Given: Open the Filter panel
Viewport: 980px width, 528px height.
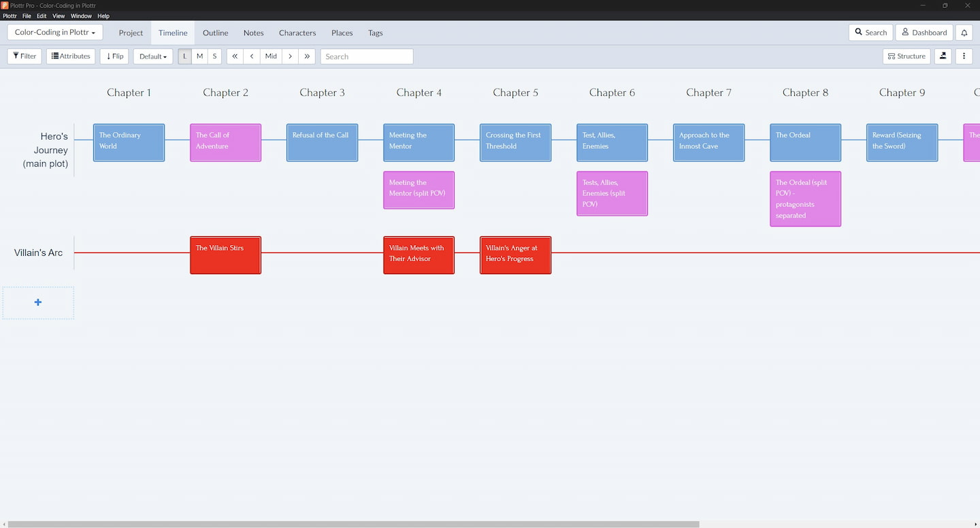Looking at the screenshot, I should tap(24, 56).
